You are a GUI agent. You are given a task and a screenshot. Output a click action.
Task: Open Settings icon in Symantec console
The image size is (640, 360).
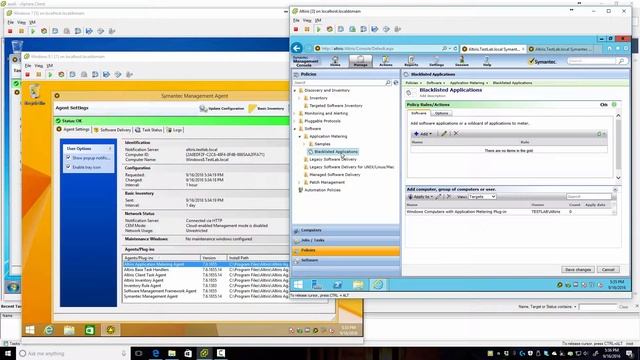[x=436, y=61]
